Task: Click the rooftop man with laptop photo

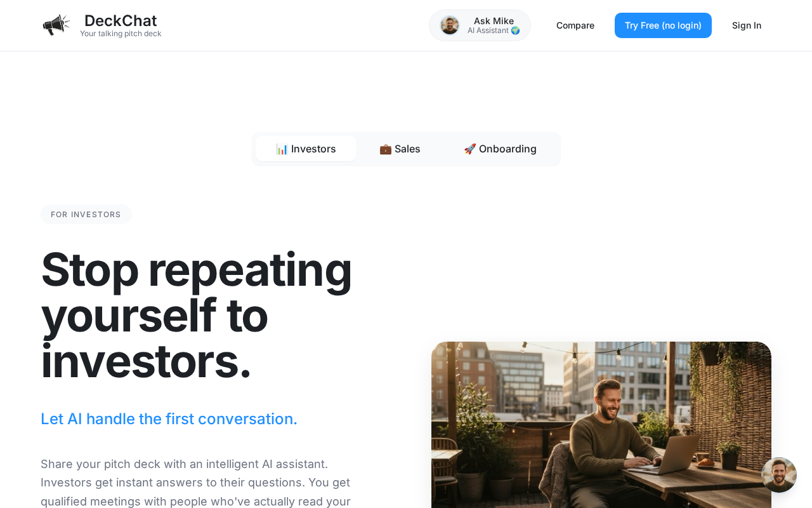Action: [601, 425]
